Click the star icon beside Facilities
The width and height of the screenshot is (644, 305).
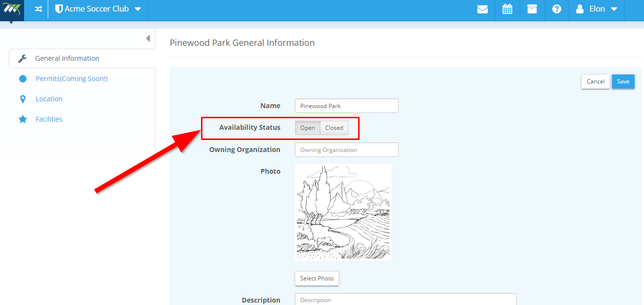[23, 119]
